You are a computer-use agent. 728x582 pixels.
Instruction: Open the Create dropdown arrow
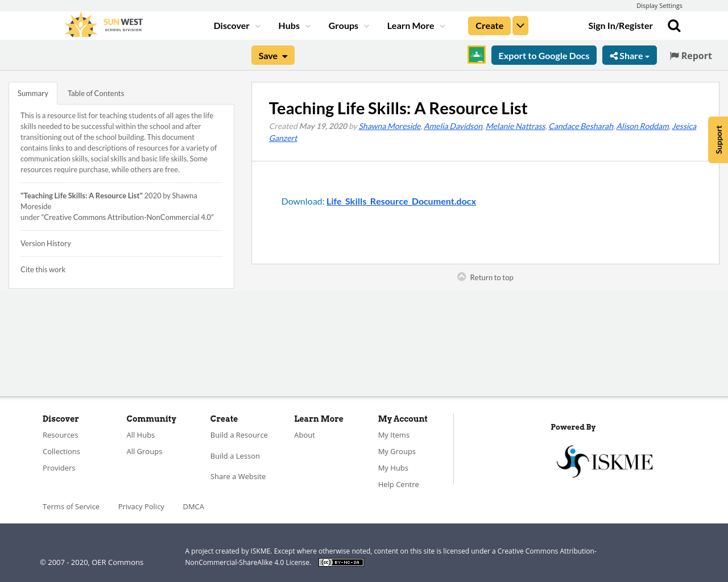(520, 25)
